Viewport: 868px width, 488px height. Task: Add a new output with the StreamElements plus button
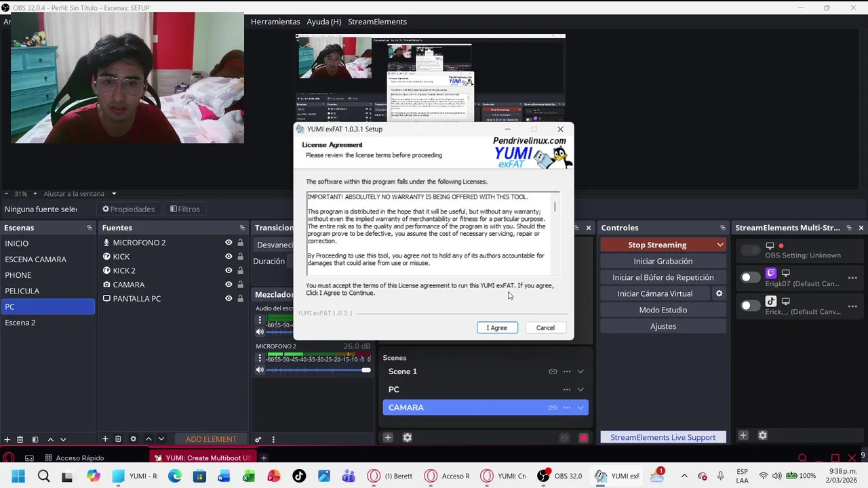click(x=743, y=435)
